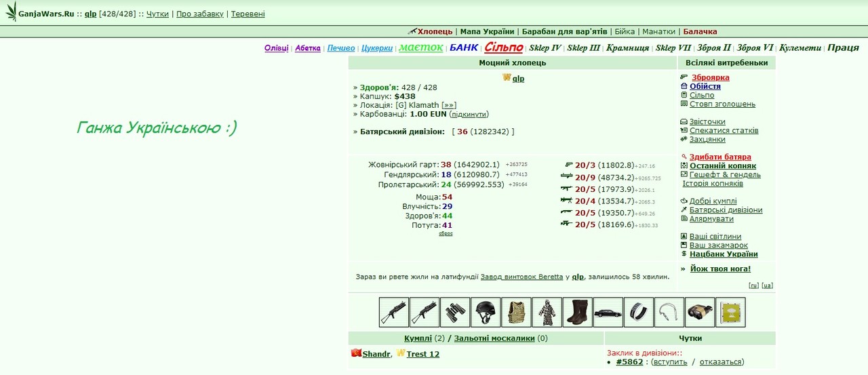Viewport: 868px width, 375px height.
Task: Open the night-vision goggles slot
Action: (x=700, y=312)
